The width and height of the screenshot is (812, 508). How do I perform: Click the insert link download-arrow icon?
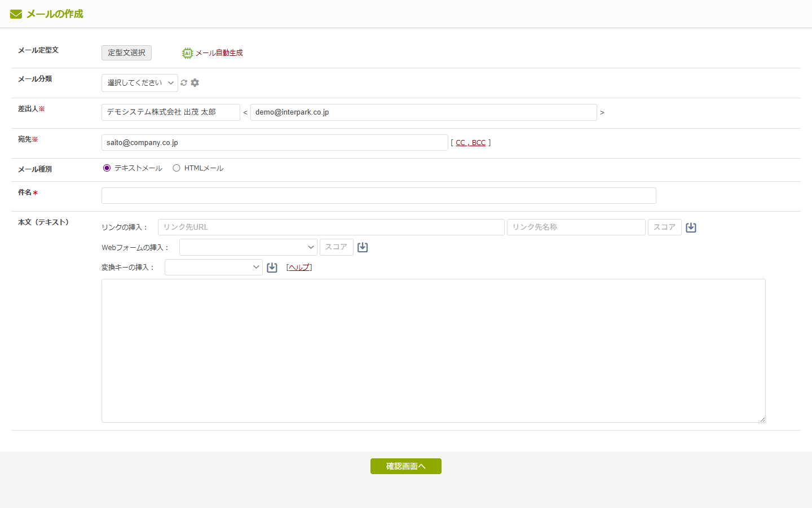coord(691,227)
